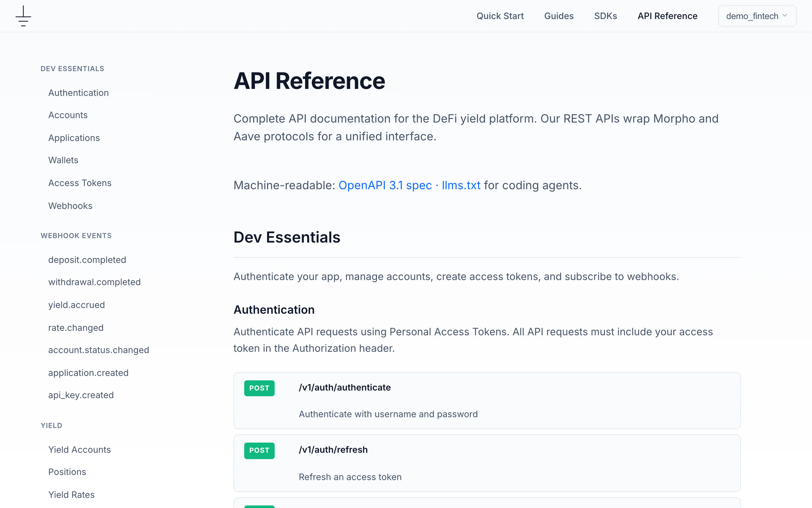Select Yield Rates sidebar link
The width and height of the screenshot is (812, 508).
(71, 495)
